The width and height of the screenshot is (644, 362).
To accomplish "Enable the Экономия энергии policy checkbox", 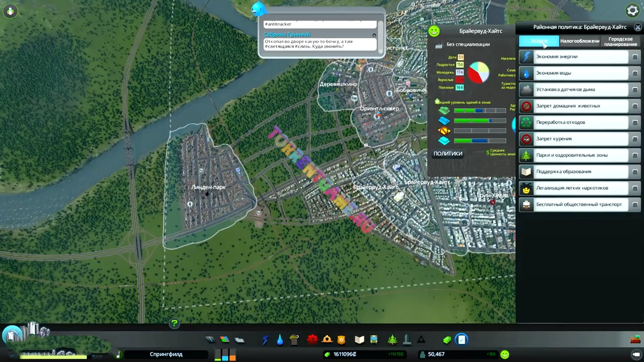I will pyautogui.click(x=635, y=57).
